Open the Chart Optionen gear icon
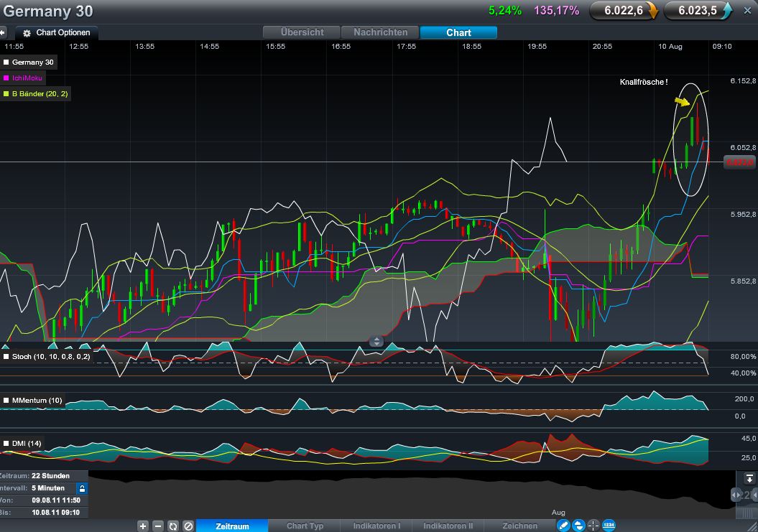The image size is (758, 532). point(27,33)
